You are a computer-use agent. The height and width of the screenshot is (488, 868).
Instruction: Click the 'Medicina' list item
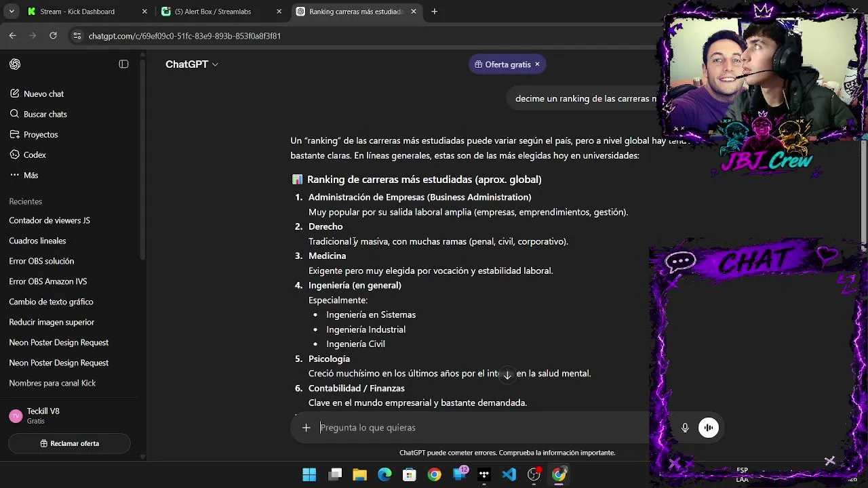pyautogui.click(x=327, y=256)
